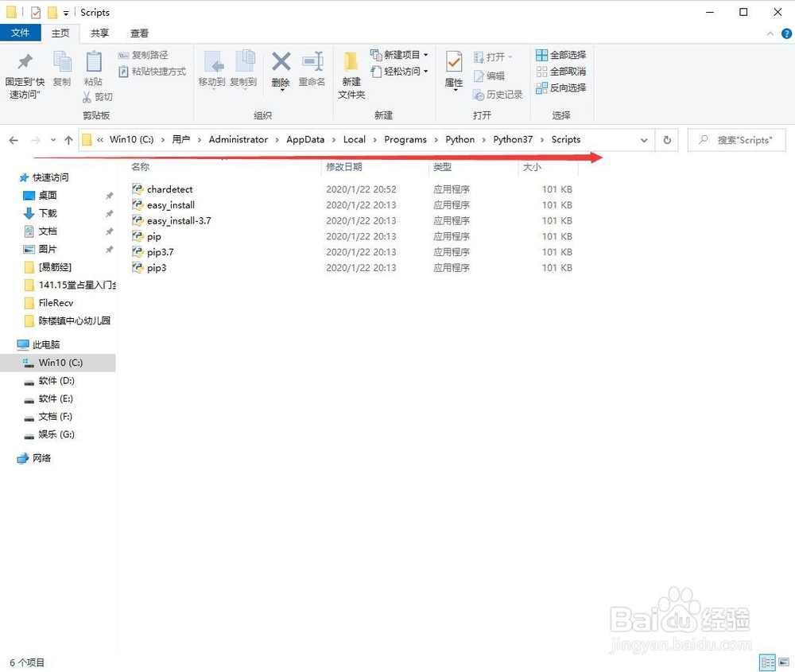
Task: Click the Up one level arrow
Action: (x=68, y=141)
